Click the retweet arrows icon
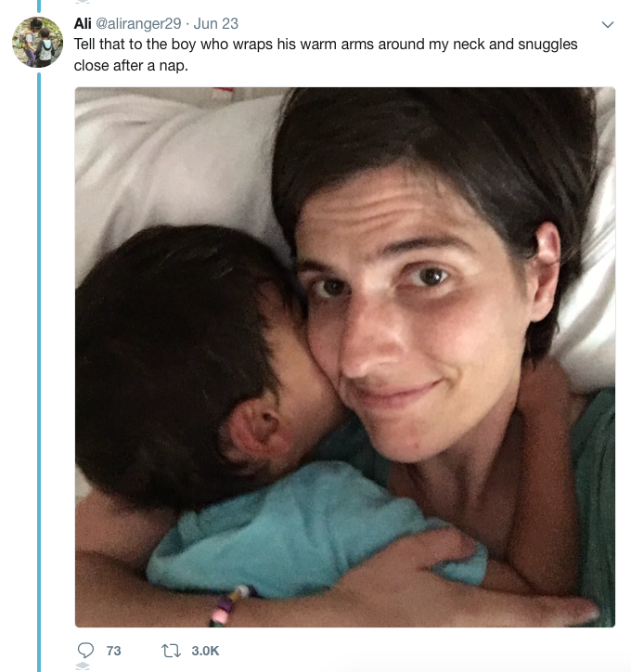This screenshot has height=672, width=631. pyautogui.click(x=170, y=650)
